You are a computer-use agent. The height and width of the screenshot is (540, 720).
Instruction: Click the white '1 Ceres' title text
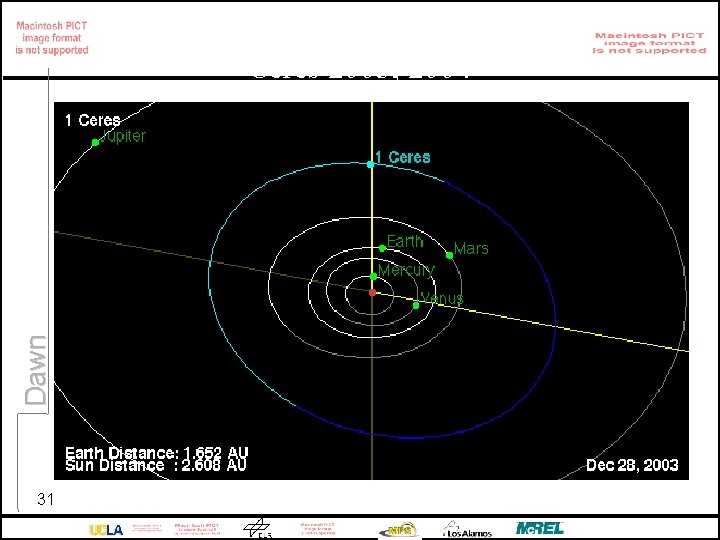93,120
